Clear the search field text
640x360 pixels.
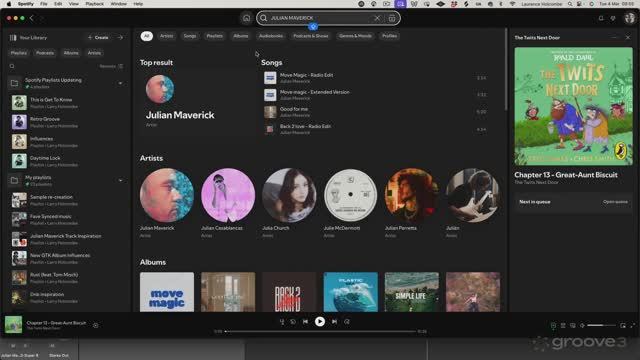click(377, 18)
